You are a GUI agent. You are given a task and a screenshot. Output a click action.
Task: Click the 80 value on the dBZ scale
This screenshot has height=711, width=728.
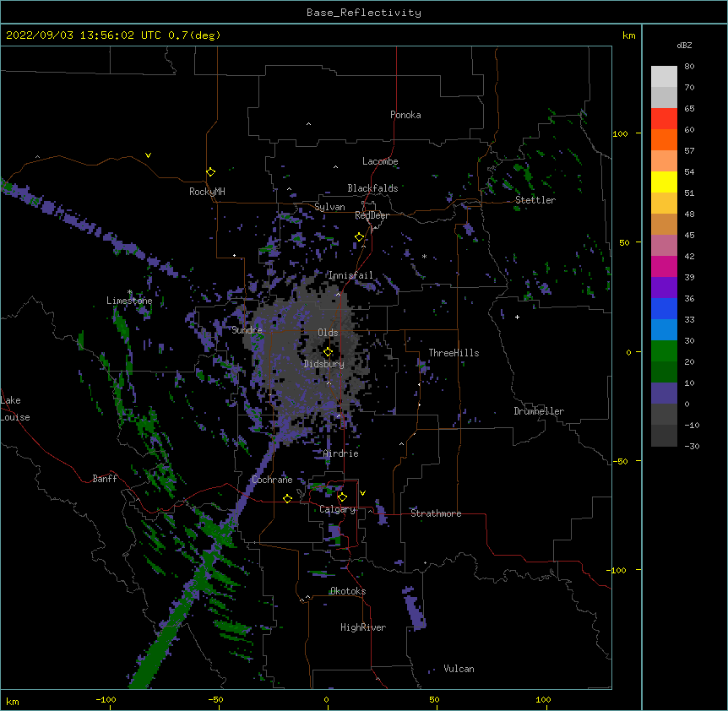[x=689, y=67]
